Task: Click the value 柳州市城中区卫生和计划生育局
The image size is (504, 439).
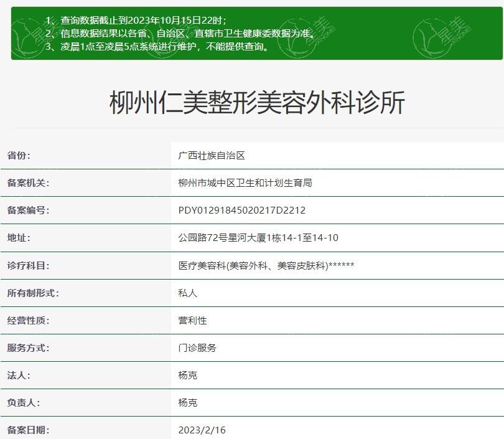Action: (x=245, y=183)
